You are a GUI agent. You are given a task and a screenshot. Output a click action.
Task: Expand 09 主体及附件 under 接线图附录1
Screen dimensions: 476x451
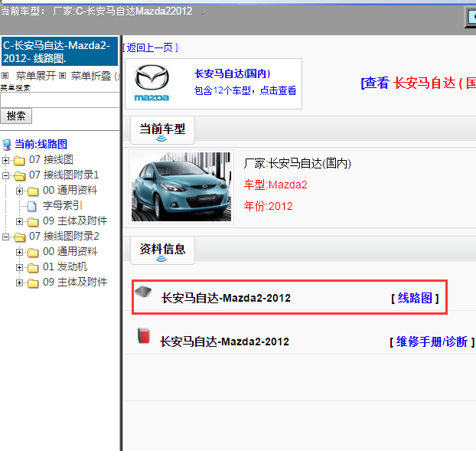coord(19,221)
